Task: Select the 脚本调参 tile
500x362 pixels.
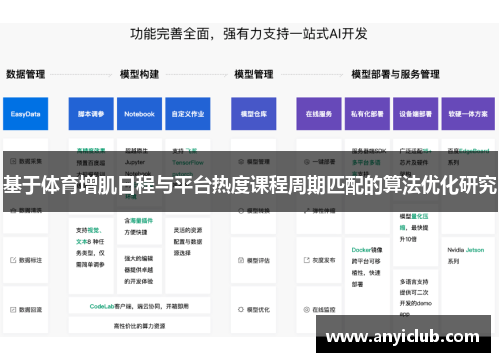Action: point(91,114)
